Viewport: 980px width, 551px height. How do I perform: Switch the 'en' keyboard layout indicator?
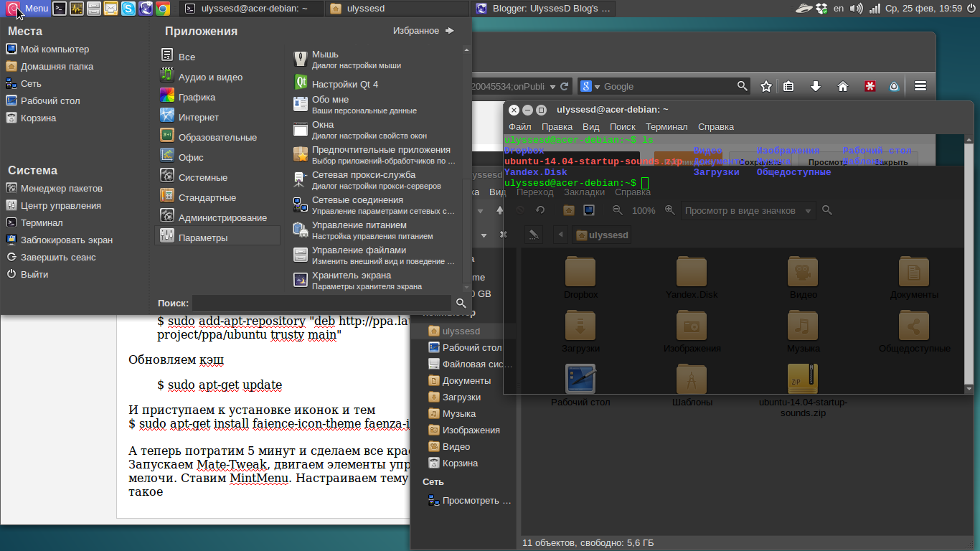tap(839, 9)
